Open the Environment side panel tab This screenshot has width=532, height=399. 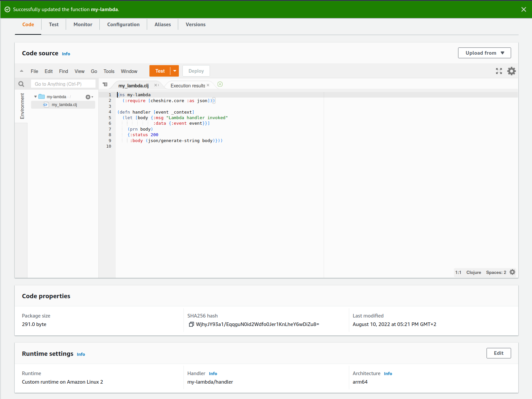(22, 106)
